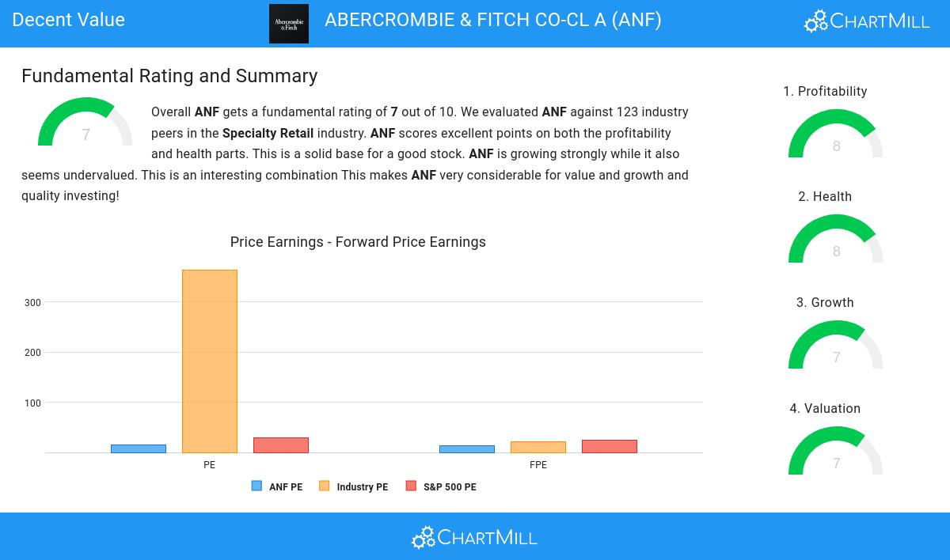The height and width of the screenshot is (560, 950).
Task: Click the ABERCROMBIE & FITCH CO-CL A title
Action: [x=492, y=21]
